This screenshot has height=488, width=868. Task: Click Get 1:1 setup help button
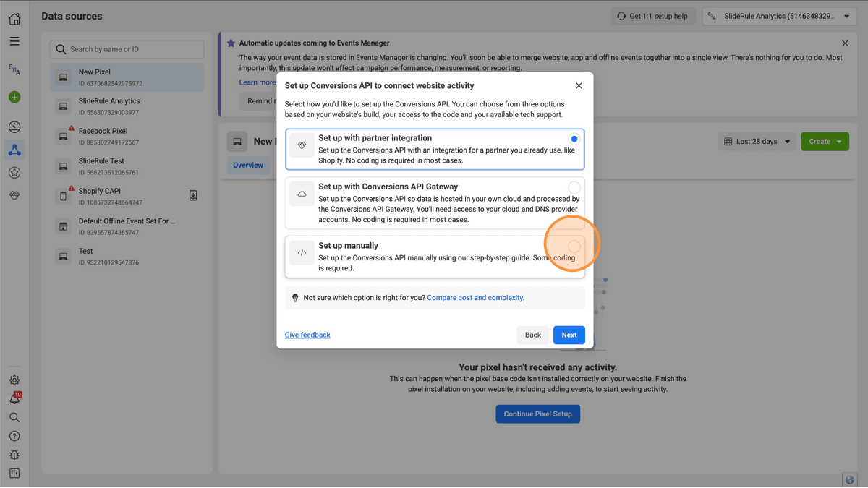point(654,16)
